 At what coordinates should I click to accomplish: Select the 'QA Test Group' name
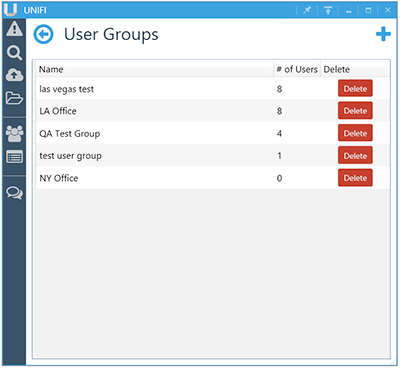coord(69,134)
